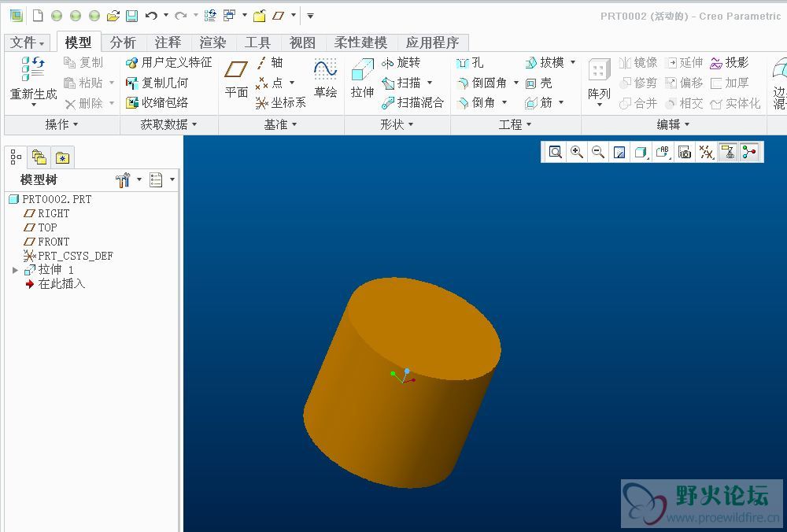This screenshot has height=532, width=787.
Task: Select PRT0002.PRT in the model tree
Action: 50,199
